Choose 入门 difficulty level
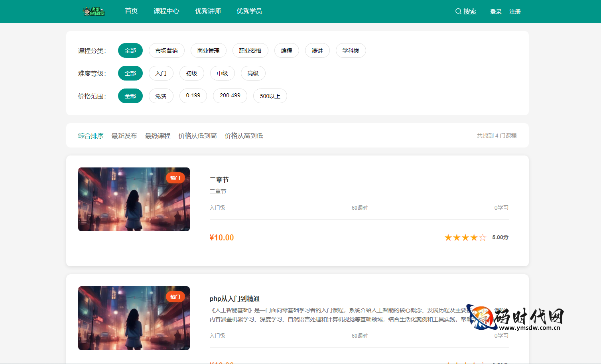 pyautogui.click(x=161, y=73)
